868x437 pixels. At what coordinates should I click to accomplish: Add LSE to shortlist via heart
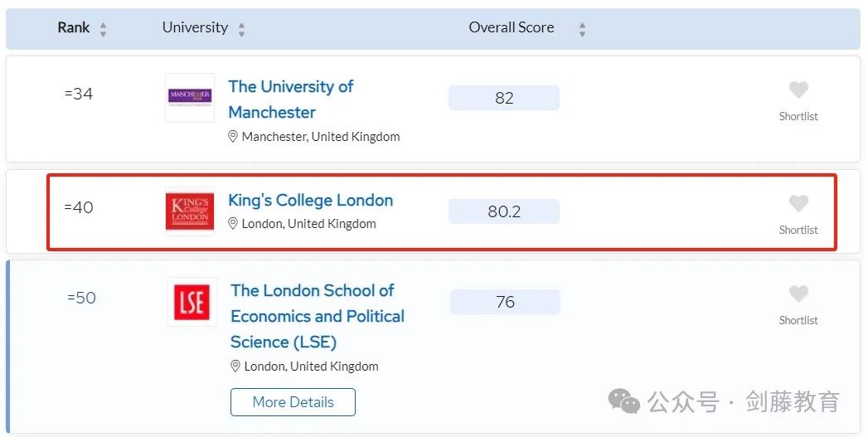pyautogui.click(x=798, y=294)
